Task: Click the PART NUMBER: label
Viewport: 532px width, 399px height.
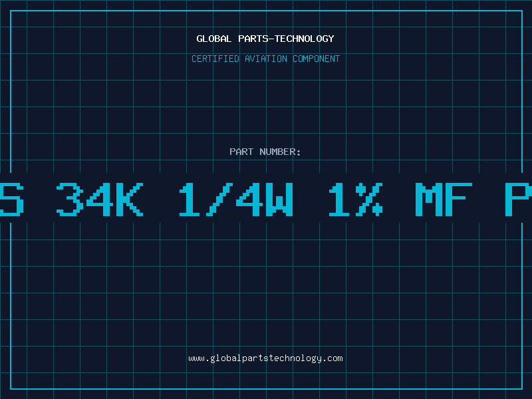Action: coord(265,152)
